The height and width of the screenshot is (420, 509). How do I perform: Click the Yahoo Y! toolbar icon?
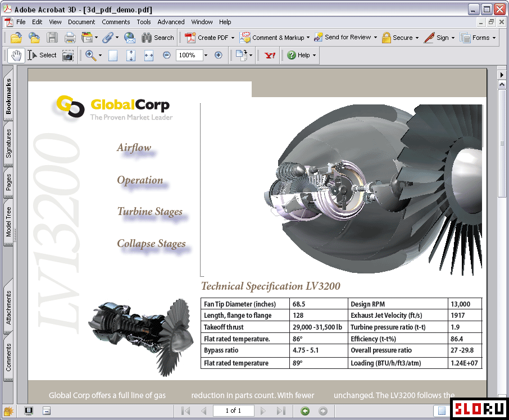coord(270,56)
